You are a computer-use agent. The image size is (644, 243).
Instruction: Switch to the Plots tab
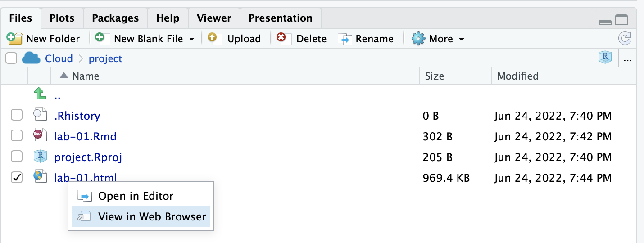click(62, 18)
